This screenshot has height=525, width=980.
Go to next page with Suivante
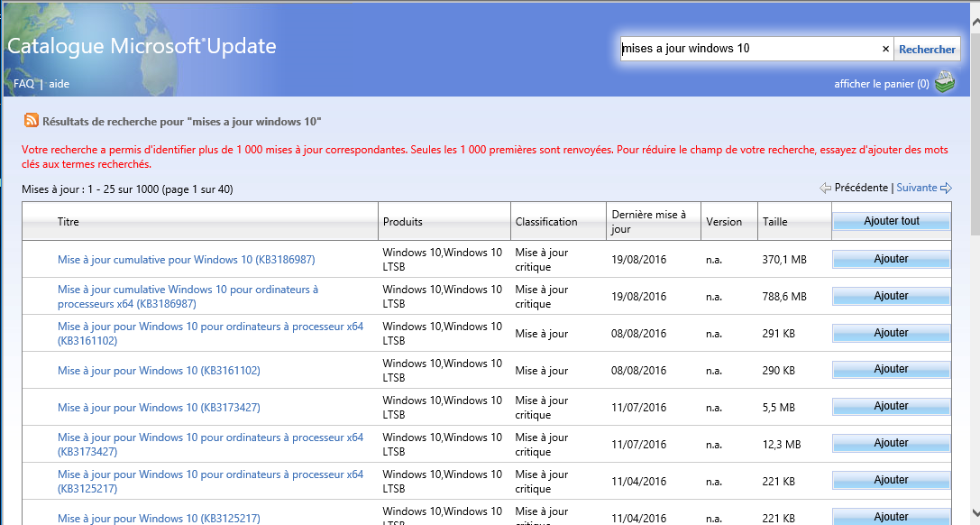(917, 188)
